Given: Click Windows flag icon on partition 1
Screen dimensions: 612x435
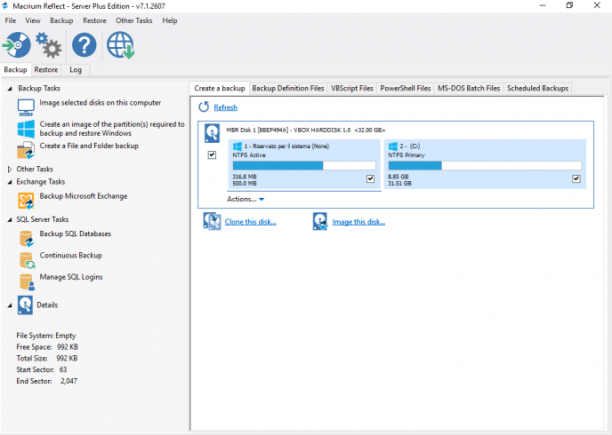Looking at the screenshot, I should pos(237,146).
